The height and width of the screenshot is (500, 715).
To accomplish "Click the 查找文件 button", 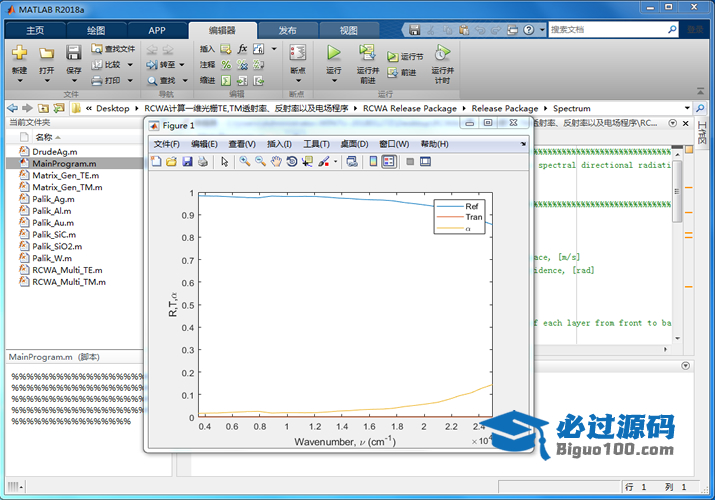I will point(113,48).
